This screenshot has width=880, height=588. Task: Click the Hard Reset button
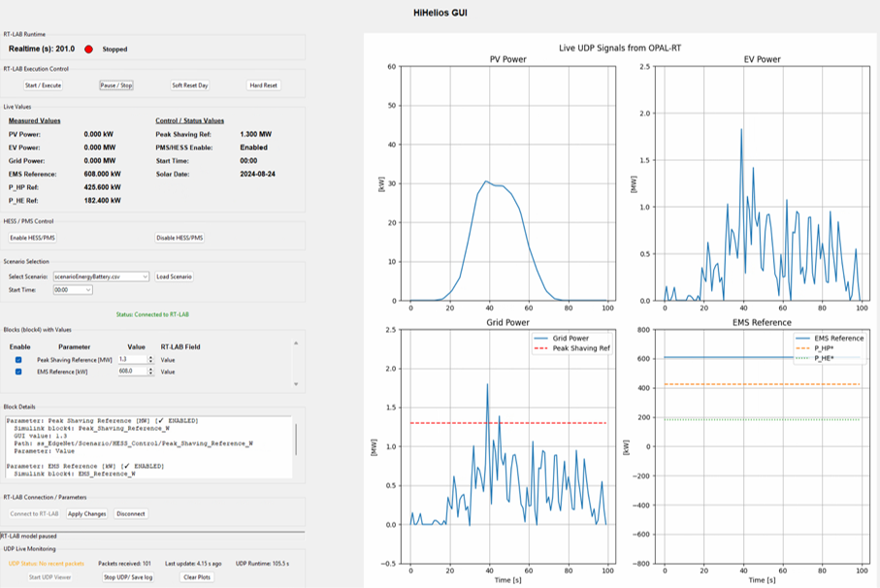[263, 85]
